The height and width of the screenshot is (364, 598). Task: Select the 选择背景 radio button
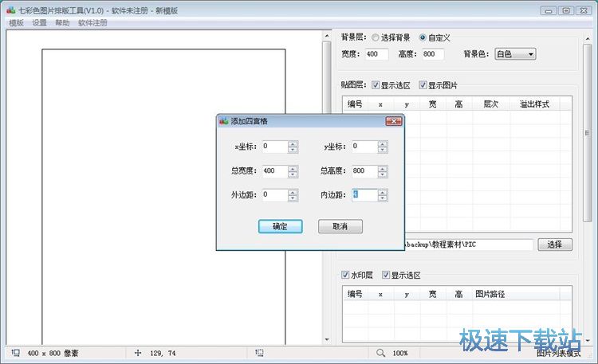[x=376, y=37]
